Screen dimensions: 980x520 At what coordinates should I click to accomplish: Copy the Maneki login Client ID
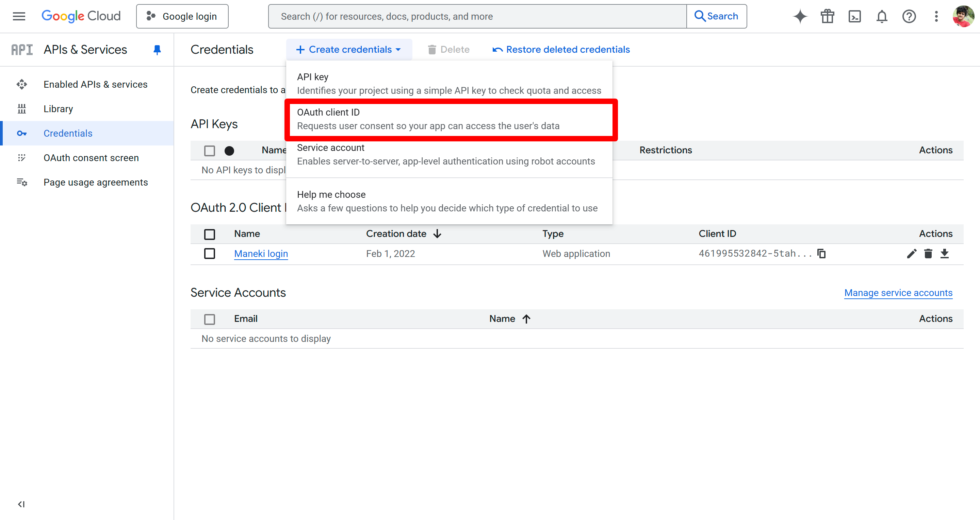point(821,253)
